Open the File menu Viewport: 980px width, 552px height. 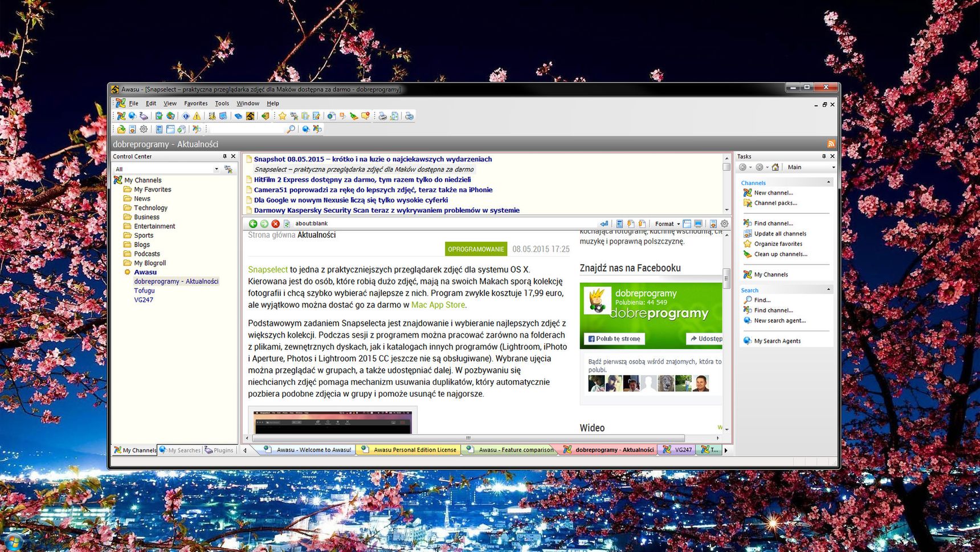[x=133, y=103]
